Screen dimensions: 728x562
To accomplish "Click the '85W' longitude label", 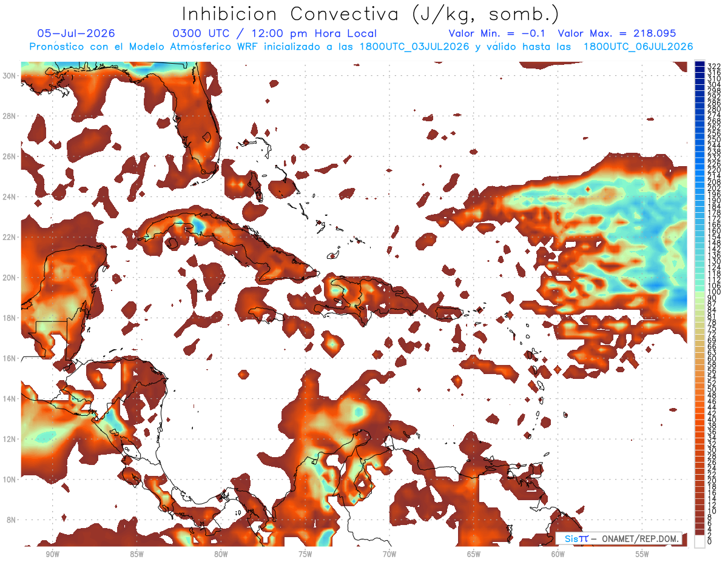I will pyautogui.click(x=136, y=554).
